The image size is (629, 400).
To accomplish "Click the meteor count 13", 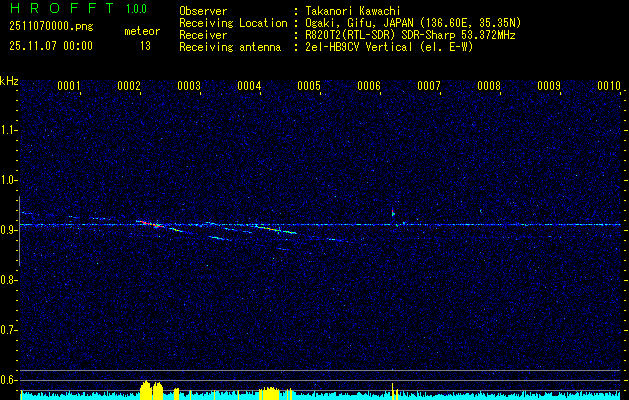I will (145, 46).
